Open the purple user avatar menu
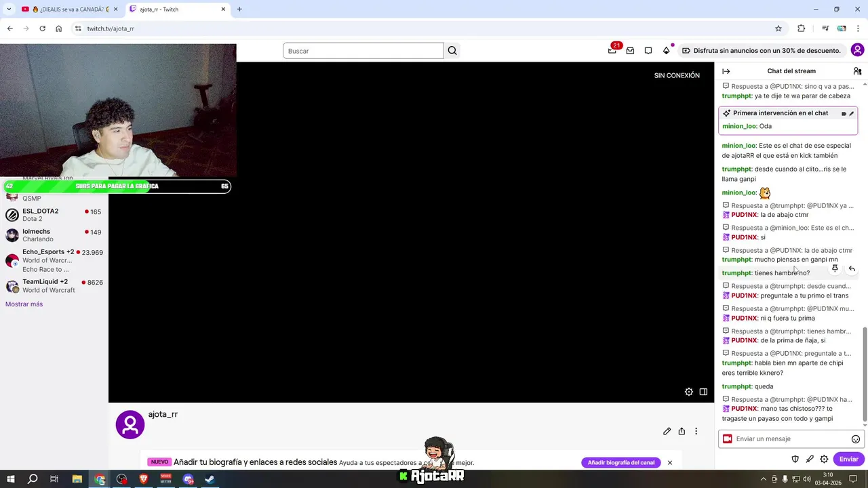868x488 pixels. (858, 50)
